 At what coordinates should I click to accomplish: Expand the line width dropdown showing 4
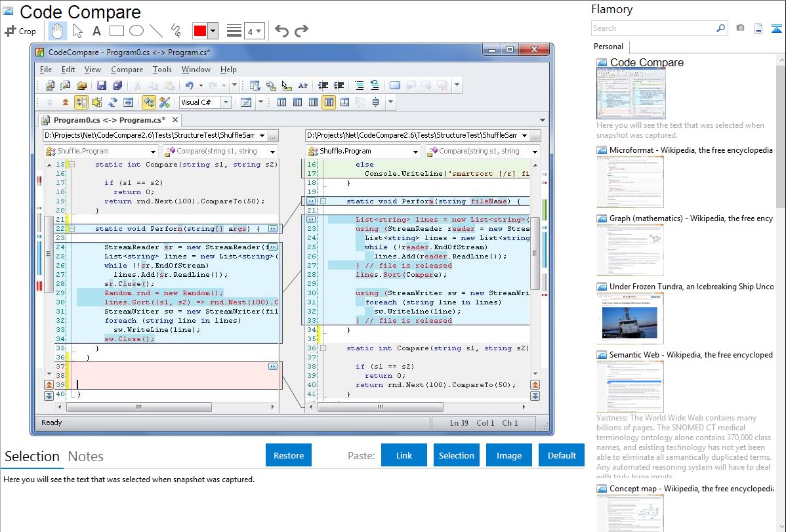(254, 31)
